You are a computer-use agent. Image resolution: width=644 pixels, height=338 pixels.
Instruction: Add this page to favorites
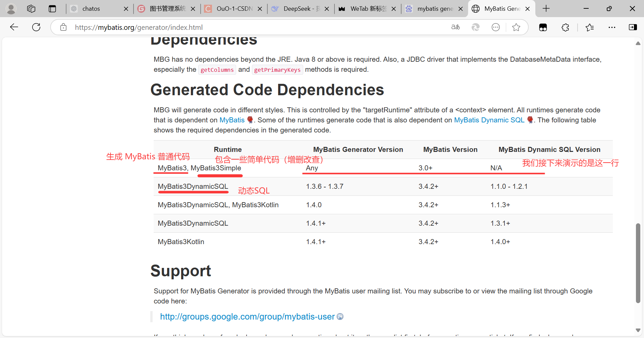click(516, 27)
